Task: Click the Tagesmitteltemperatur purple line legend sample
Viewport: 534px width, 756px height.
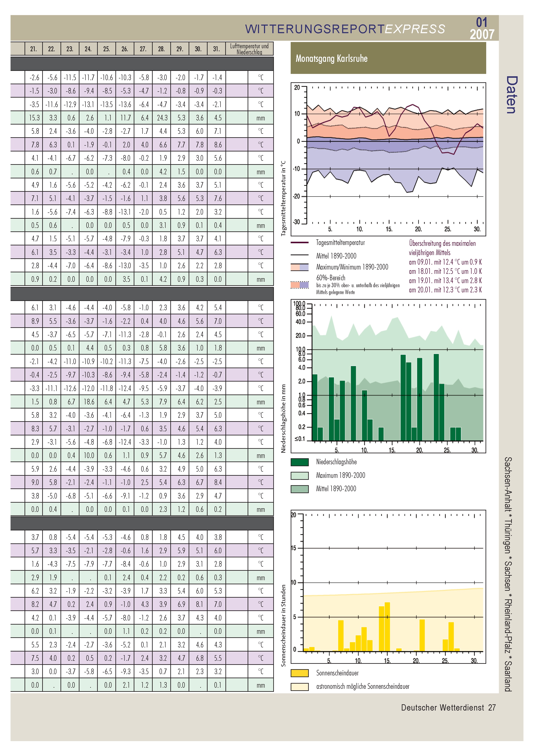Action: pyautogui.click(x=300, y=243)
